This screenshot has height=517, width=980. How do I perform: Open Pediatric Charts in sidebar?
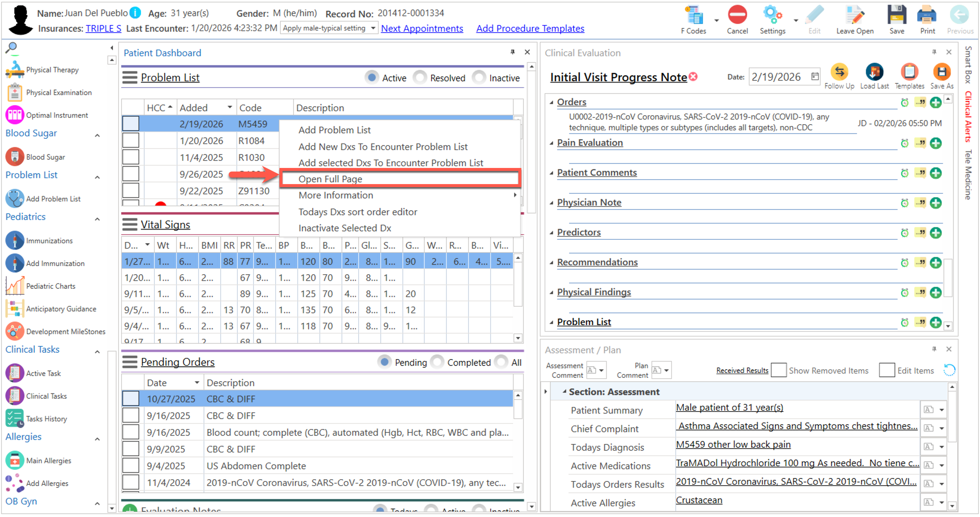[x=50, y=286]
